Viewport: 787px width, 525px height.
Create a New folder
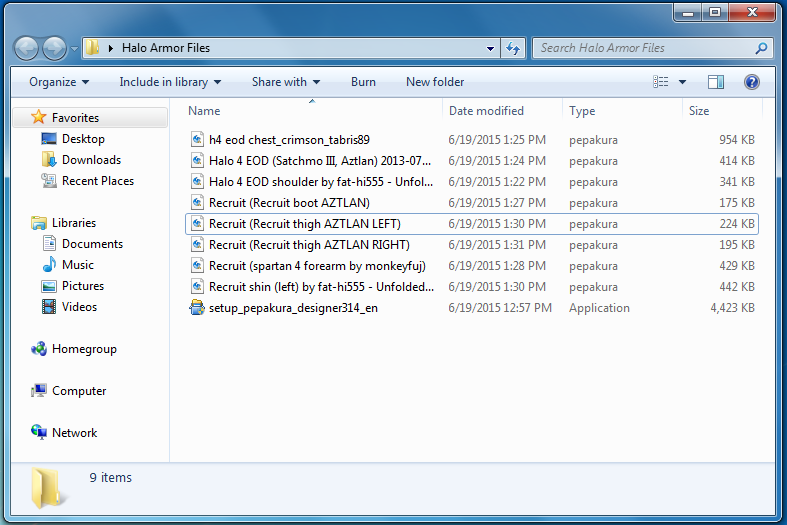coord(435,82)
